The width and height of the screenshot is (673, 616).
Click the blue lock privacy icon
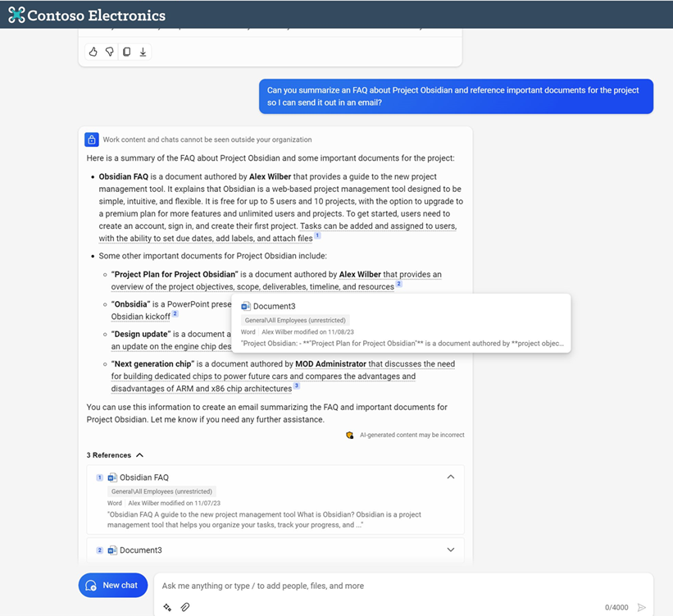pyautogui.click(x=92, y=139)
